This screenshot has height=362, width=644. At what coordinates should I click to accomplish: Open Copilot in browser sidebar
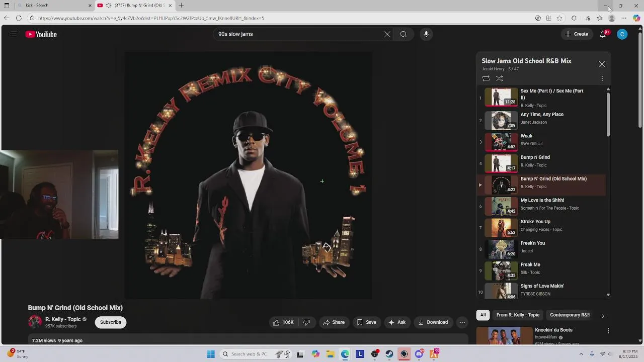click(x=636, y=18)
